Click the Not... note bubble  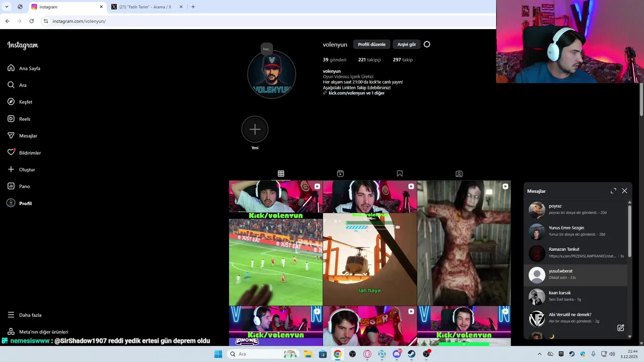point(267,49)
